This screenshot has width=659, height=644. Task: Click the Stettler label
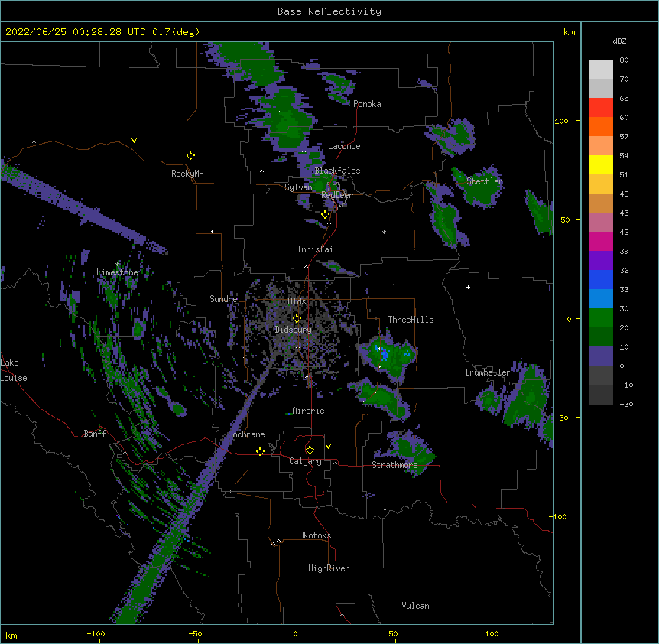click(484, 181)
